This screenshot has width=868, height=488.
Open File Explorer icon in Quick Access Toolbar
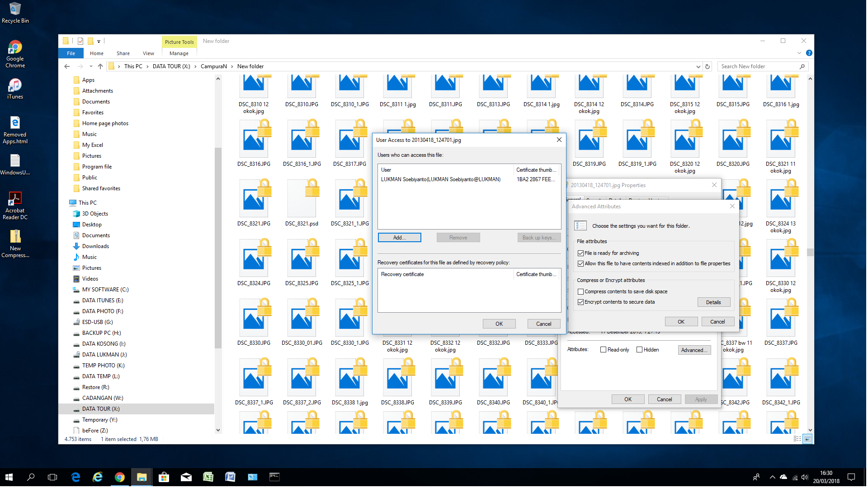[66, 41]
